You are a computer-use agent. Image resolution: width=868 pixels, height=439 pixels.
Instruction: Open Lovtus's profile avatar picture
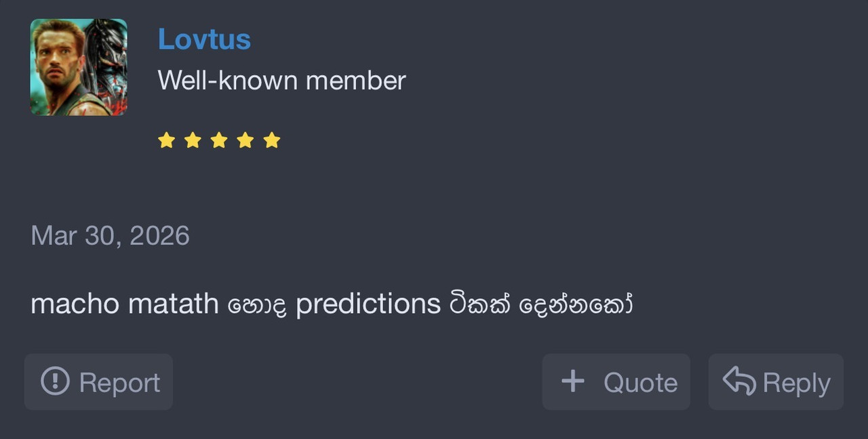tap(79, 67)
